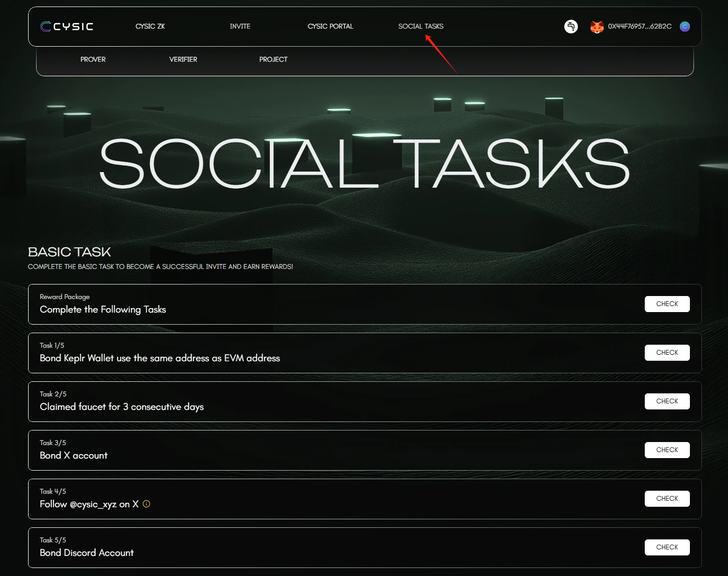
Task: Open the CYSIC ZK menu item
Action: 150,26
